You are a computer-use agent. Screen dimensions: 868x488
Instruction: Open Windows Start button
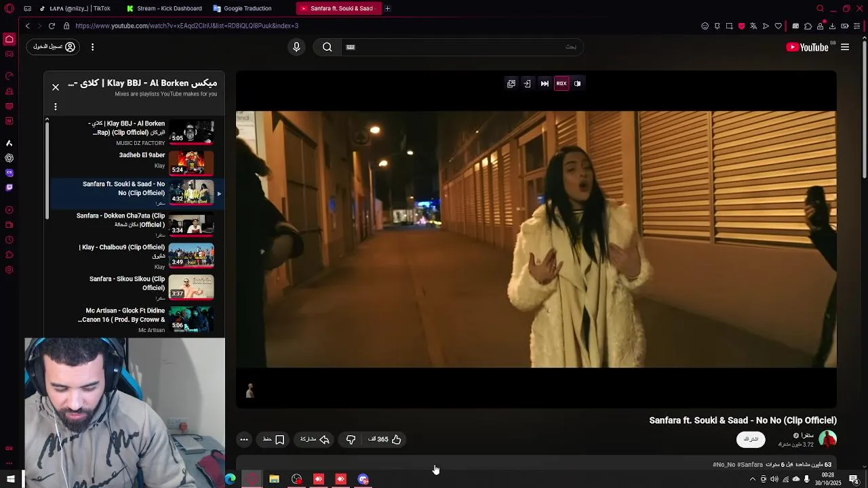click(10, 479)
